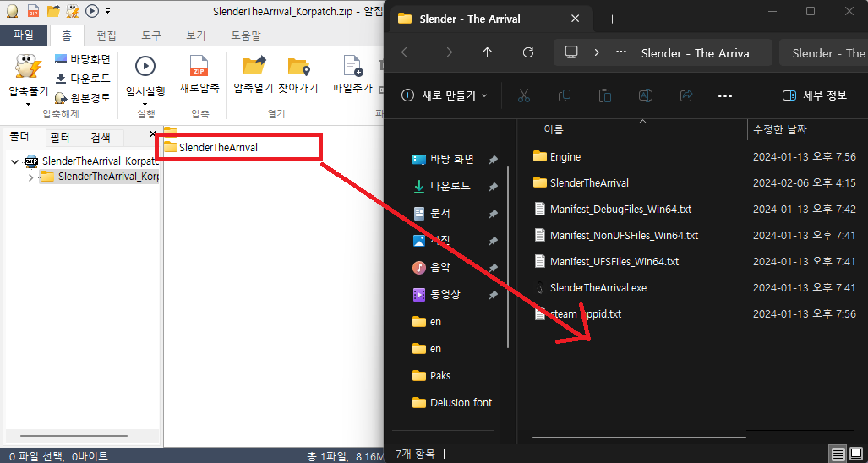Click the Cut scissors icon in Explorer

tap(524, 95)
